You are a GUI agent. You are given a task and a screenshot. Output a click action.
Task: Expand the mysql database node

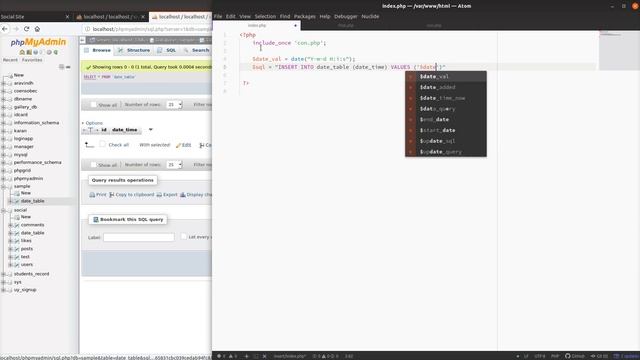[x=4, y=155]
